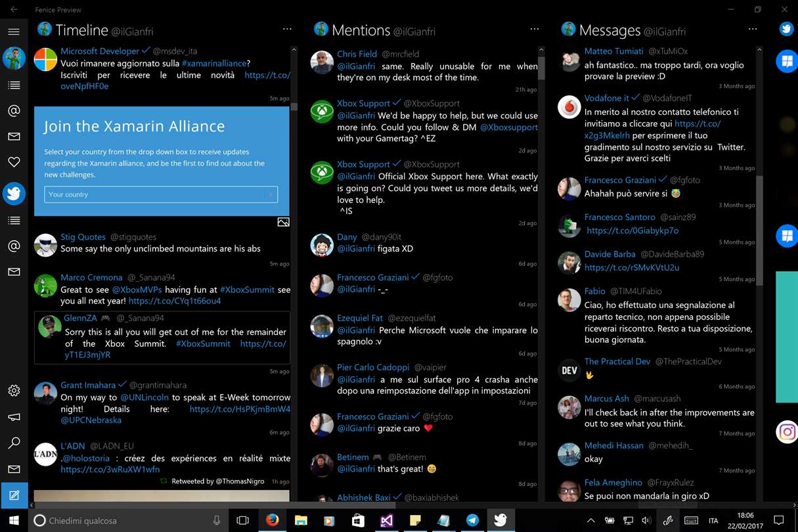Open The Practical Dev avatar
This screenshot has width=798, height=532.
click(x=569, y=370)
